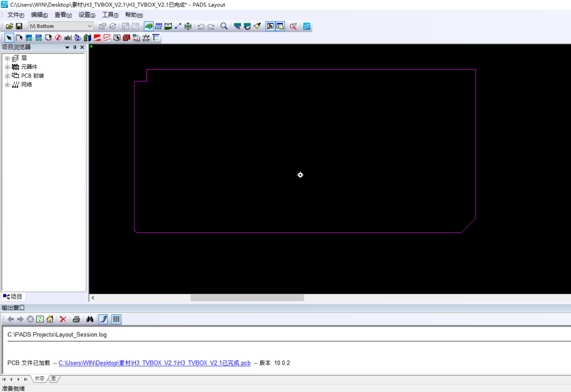Toggle the auto-hide pin on 项目浏览器 panel
The height and width of the screenshot is (392, 571).
tap(76, 47)
